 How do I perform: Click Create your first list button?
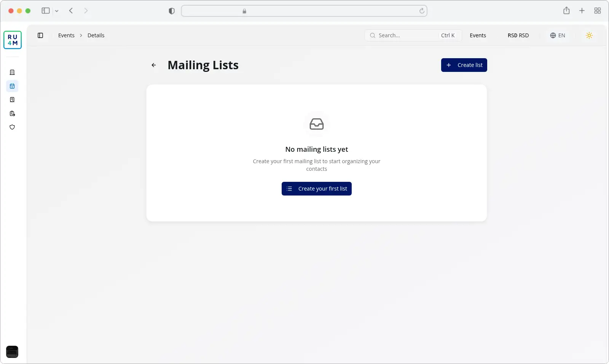coord(317,189)
